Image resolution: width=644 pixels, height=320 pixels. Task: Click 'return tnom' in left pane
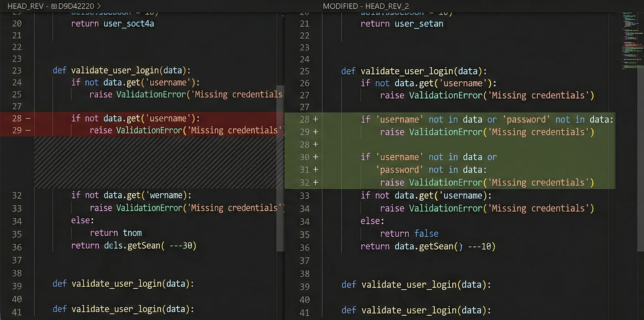[x=116, y=233]
